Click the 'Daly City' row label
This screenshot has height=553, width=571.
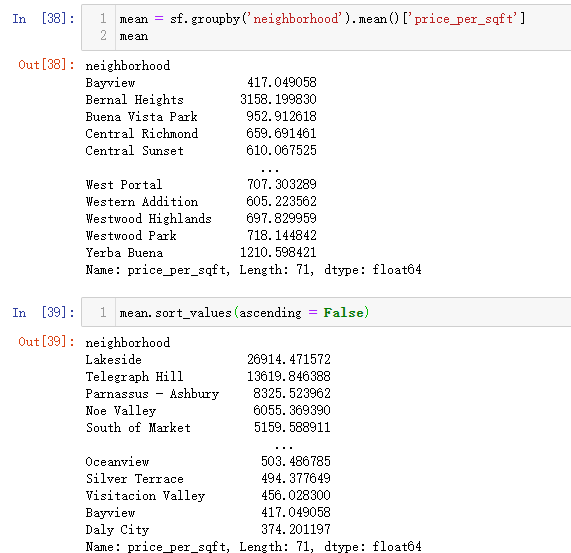click(x=117, y=529)
